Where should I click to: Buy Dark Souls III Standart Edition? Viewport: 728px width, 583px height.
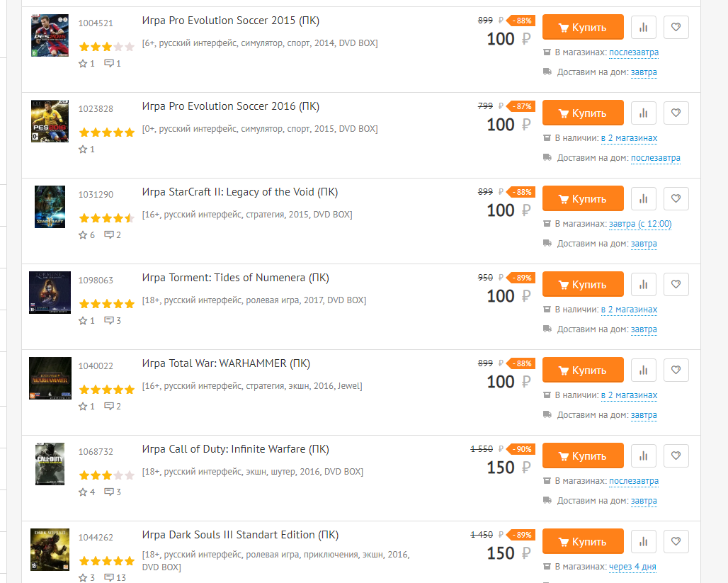pos(583,542)
